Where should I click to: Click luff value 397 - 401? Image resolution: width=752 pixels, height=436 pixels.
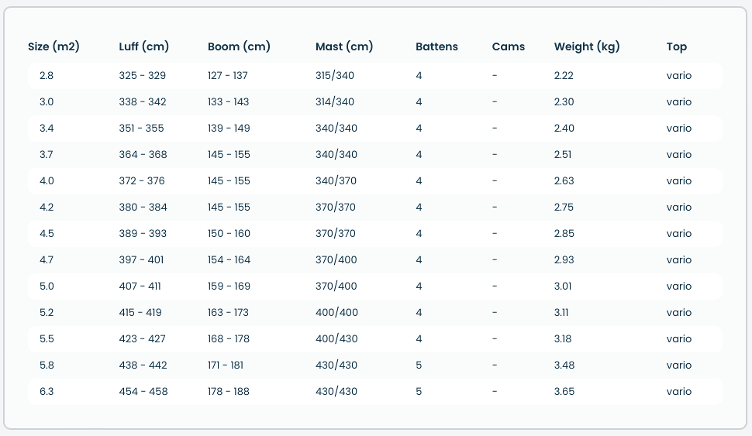142,260
